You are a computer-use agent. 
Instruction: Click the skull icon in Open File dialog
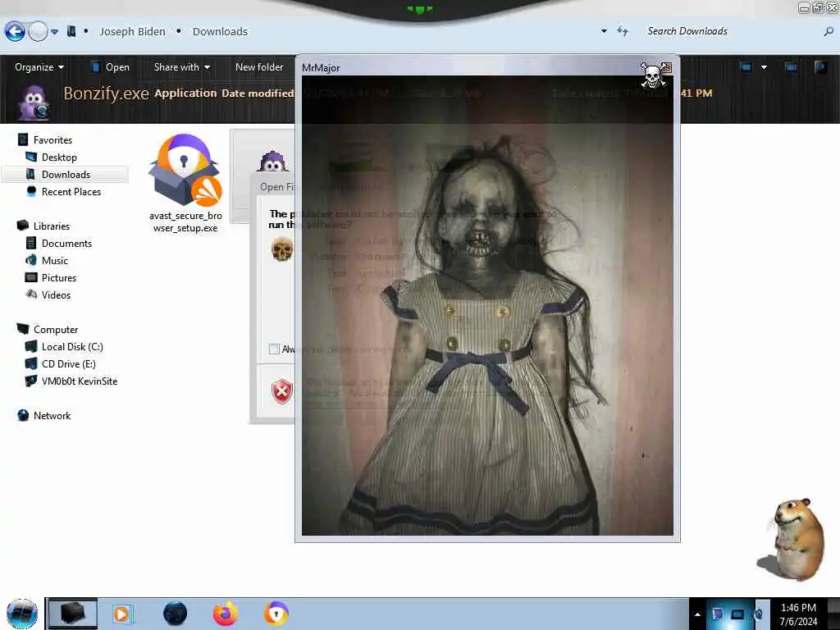pos(282,249)
